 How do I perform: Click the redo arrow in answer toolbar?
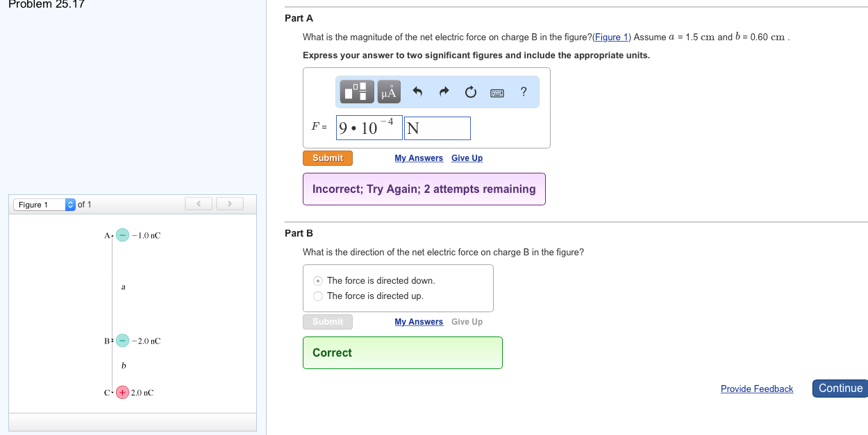point(444,91)
